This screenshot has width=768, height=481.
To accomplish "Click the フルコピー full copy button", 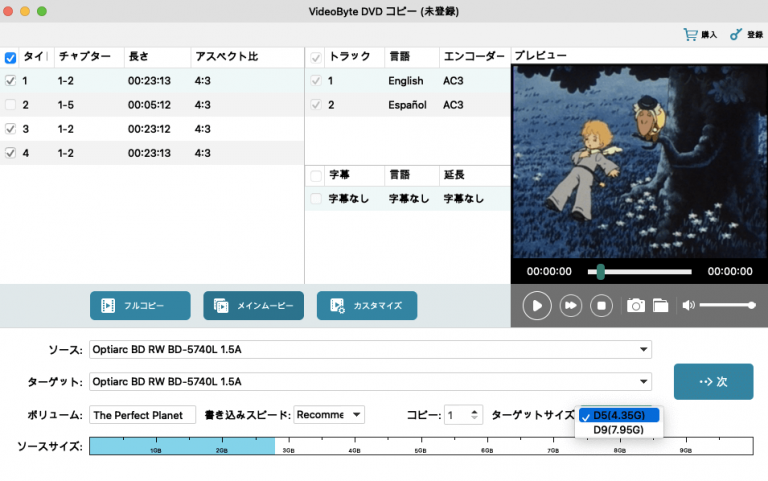I will coord(140,305).
